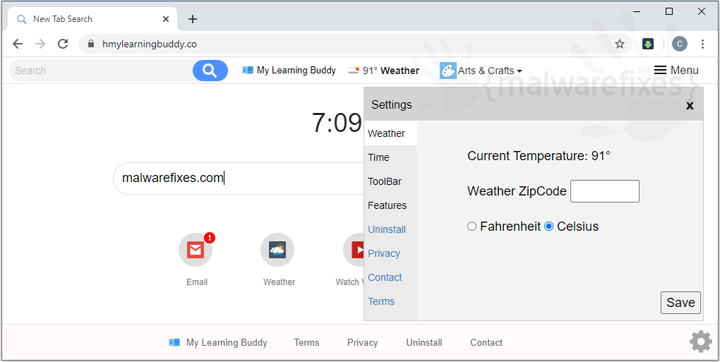Click the green download extension icon
720x362 pixels.
[648, 44]
